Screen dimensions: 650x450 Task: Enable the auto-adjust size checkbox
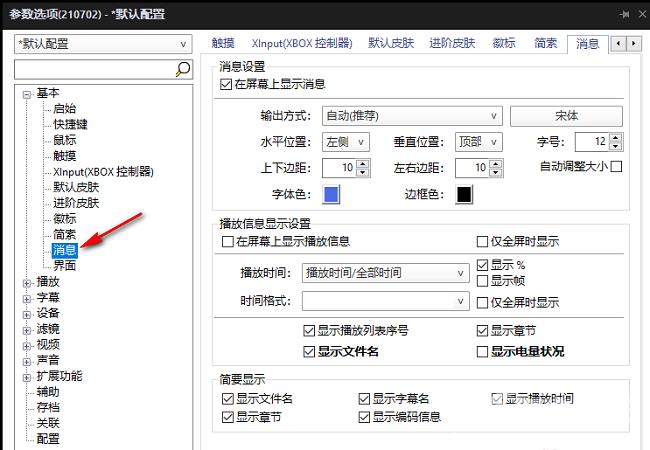(x=616, y=166)
